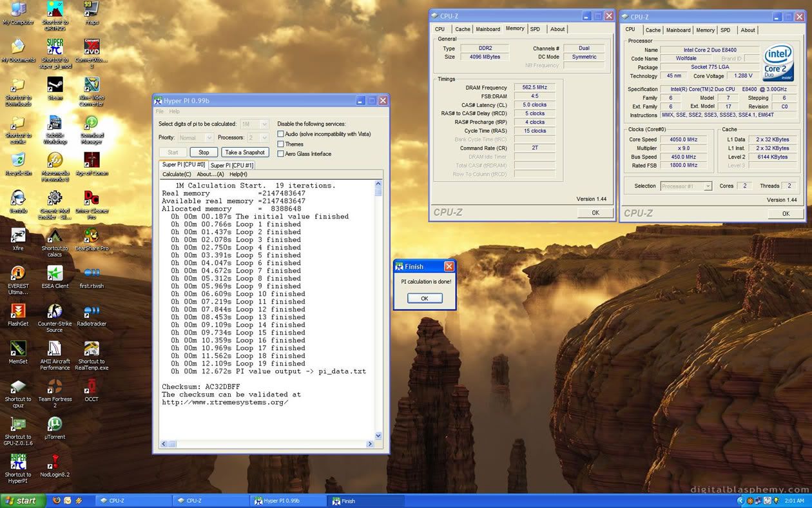Open the Windows Start menu

[x=23, y=501]
